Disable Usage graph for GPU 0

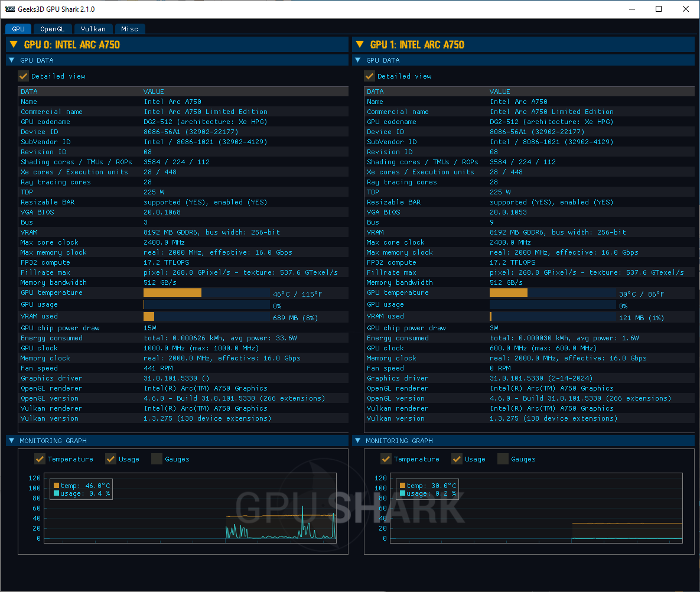(x=110, y=459)
